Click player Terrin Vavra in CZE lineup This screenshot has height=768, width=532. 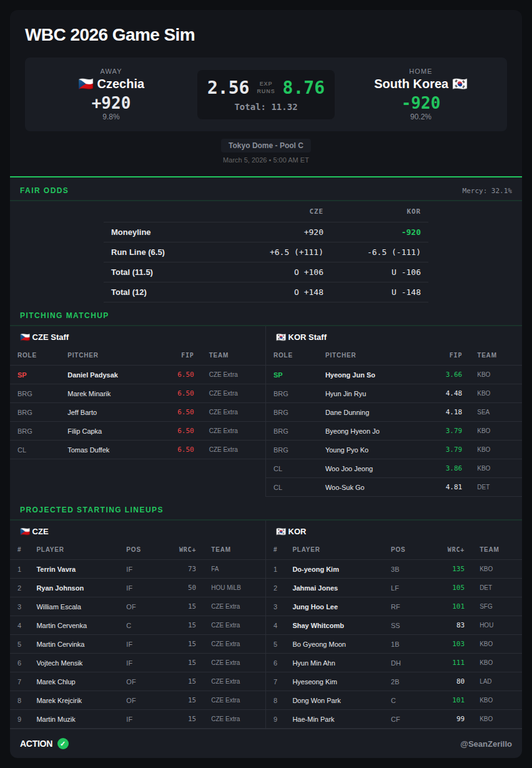[x=55, y=569]
